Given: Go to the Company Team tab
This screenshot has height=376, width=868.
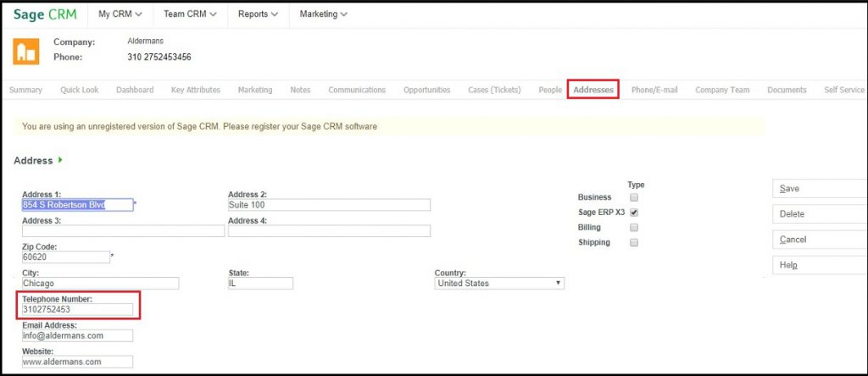Looking at the screenshot, I should click(722, 90).
